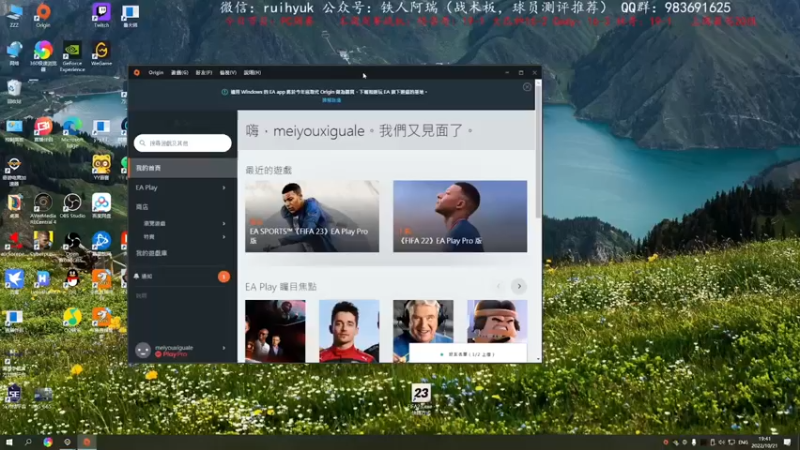
Task: Open the WeGame desktop shortcut
Action: [x=101, y=53]
